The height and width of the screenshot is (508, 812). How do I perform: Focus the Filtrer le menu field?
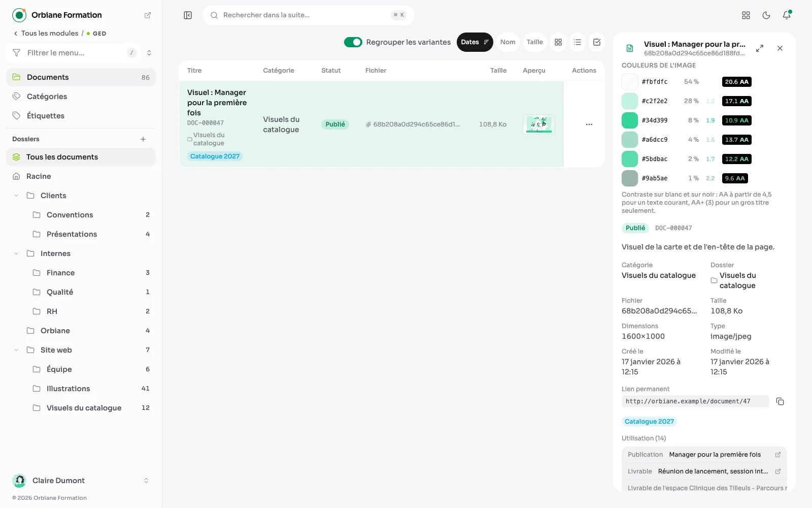pyautogui.click(x=74, y=53)
